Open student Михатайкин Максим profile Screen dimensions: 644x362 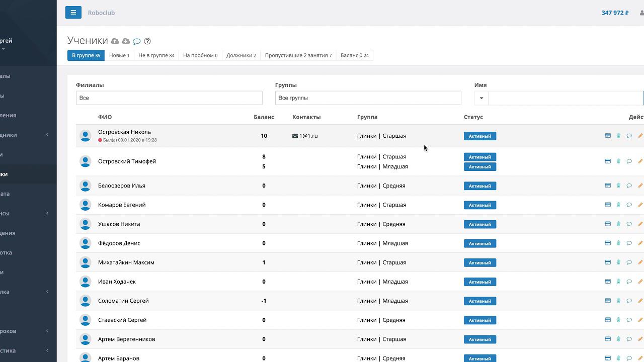pyautogui.click(x=126, y=262)
